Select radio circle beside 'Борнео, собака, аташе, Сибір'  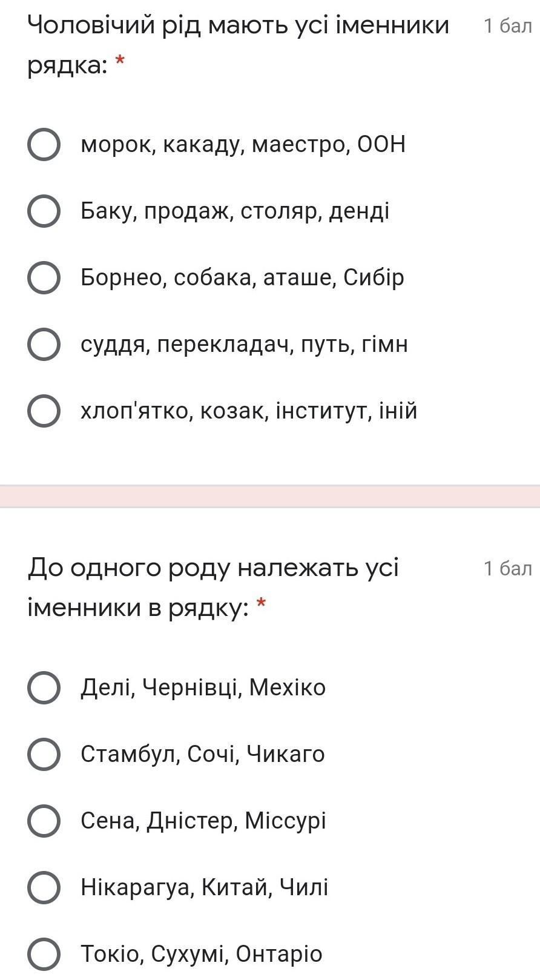point(44,278)
